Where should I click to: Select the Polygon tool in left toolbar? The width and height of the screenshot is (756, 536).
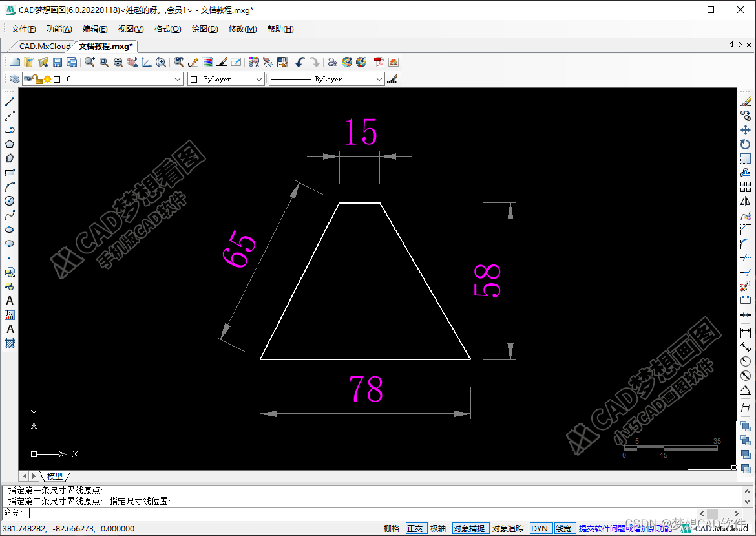click(x=10, y=144)
